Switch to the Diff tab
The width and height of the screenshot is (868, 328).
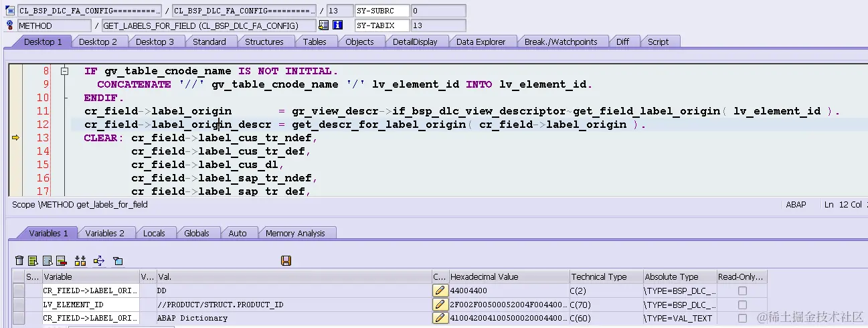tap(622, 42)
